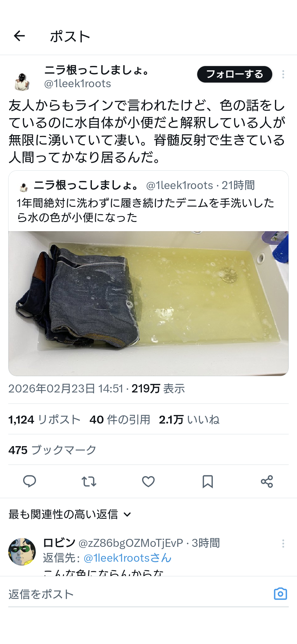This screenshot has width=297, height=644.
Task: Tap the repost arrows icon
Action: point(89,481)
